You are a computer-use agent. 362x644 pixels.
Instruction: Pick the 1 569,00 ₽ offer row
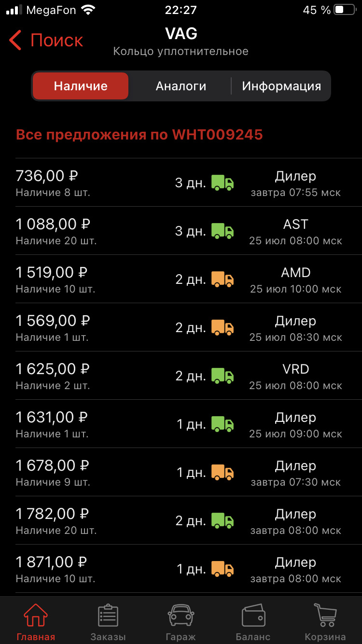tap(181, 328)
